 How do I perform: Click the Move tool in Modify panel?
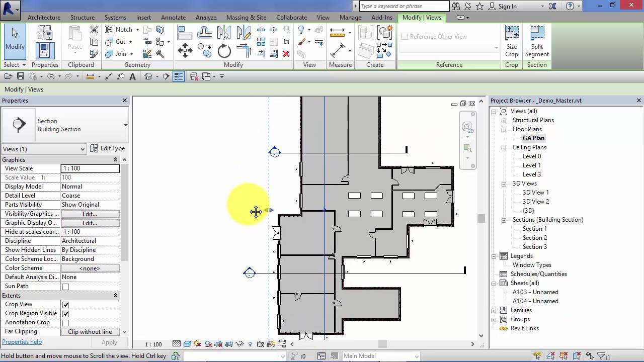[x=185, y=51]
